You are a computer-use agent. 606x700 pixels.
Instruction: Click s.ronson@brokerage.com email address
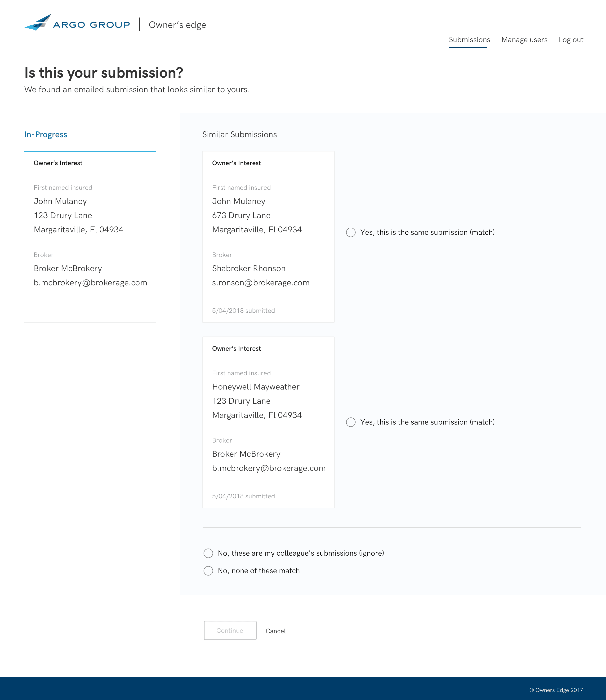tap(261, 283)
